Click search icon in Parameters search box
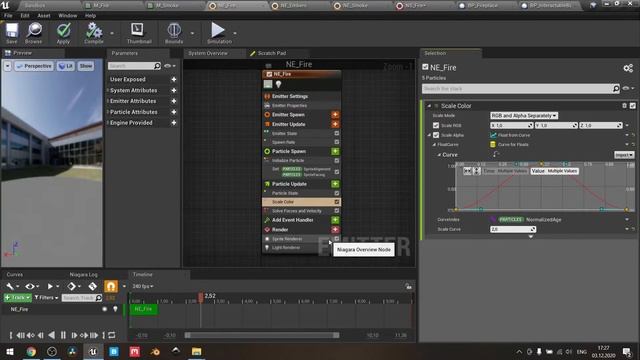This screenshot has height=360, width=640. tap(157, 66)
